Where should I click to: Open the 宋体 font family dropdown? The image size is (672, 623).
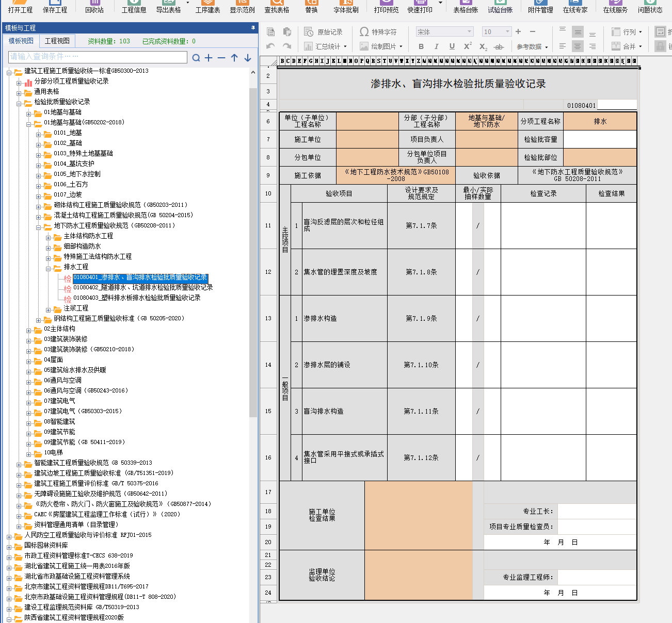tap(444, 32)
